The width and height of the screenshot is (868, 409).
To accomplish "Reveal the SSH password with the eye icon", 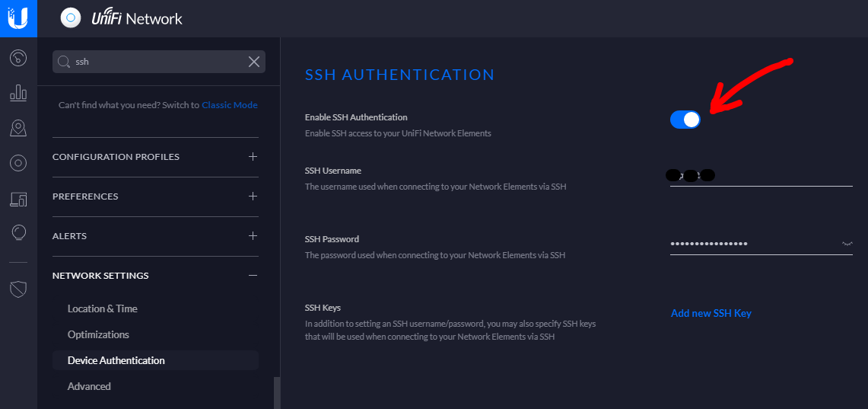I will 847,244.
